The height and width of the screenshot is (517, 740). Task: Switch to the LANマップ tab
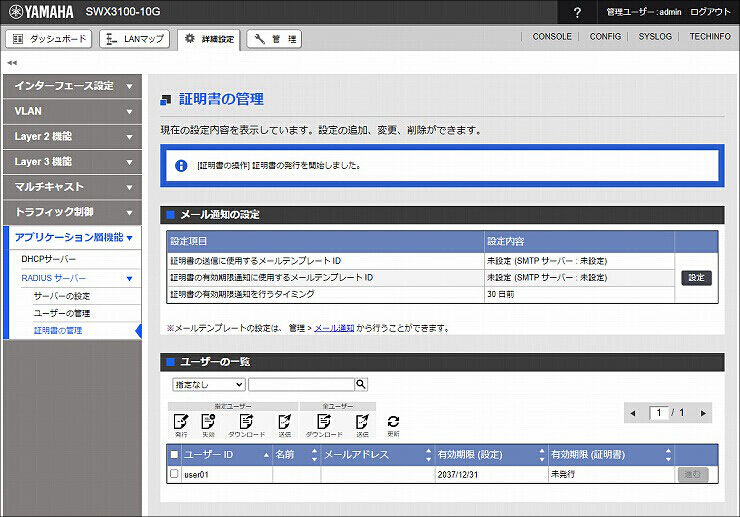tap(135, 39)
